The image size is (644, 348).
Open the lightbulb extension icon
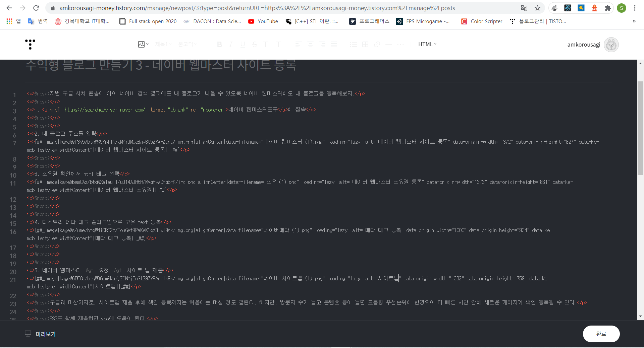point(581,8)
